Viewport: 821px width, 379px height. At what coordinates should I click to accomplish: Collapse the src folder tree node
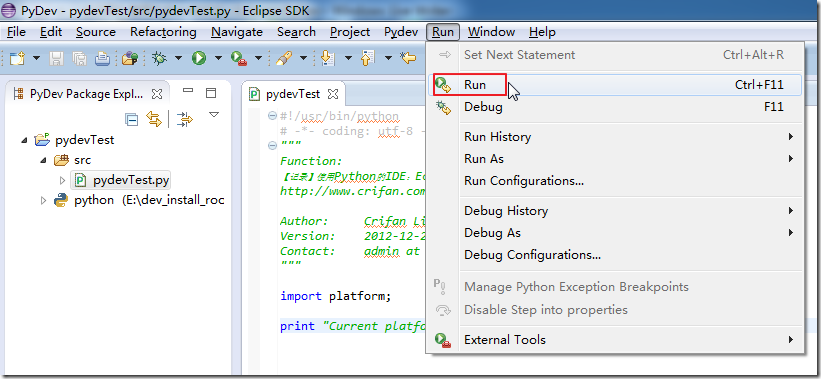44,160
